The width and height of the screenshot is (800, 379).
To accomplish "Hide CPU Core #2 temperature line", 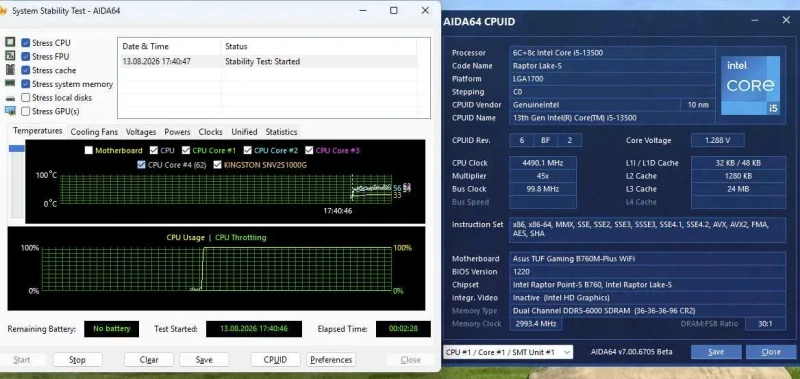I will coord(247,150).
